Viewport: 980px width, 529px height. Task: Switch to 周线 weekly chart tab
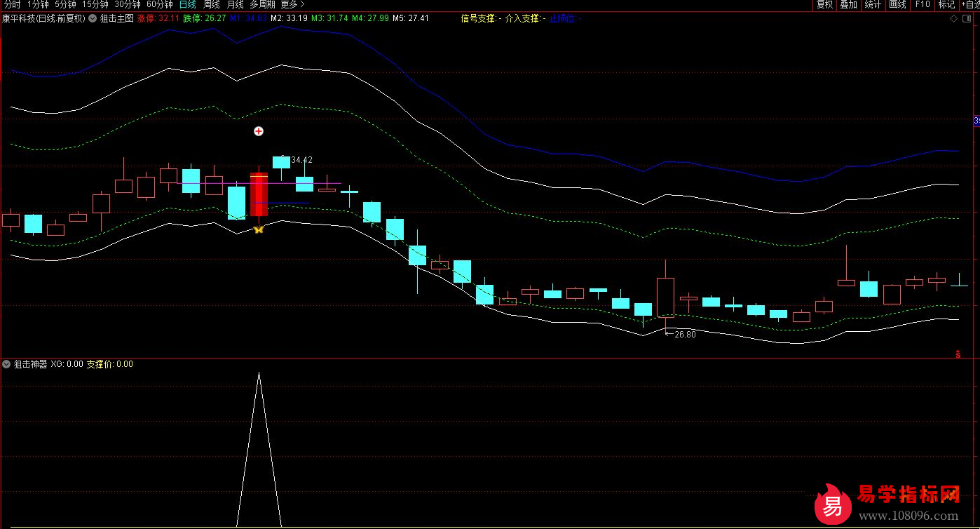(212, 4)
